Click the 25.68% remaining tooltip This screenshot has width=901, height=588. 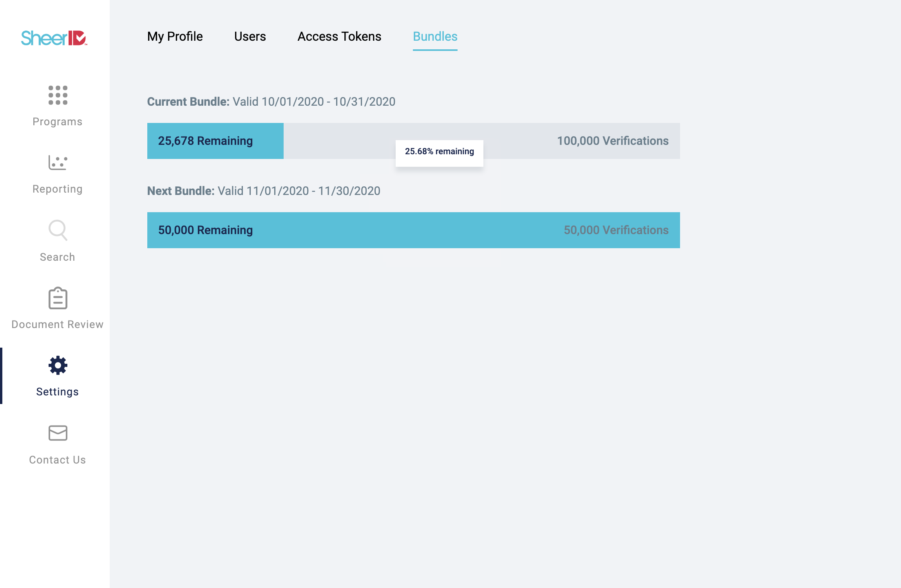pyautogui.click(x=440, y=152)
